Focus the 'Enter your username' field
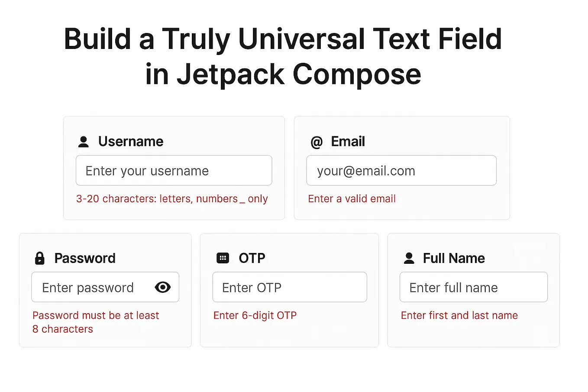Viewport: 588px width, 392px height. pyautogui.click(x=174, y=171)
